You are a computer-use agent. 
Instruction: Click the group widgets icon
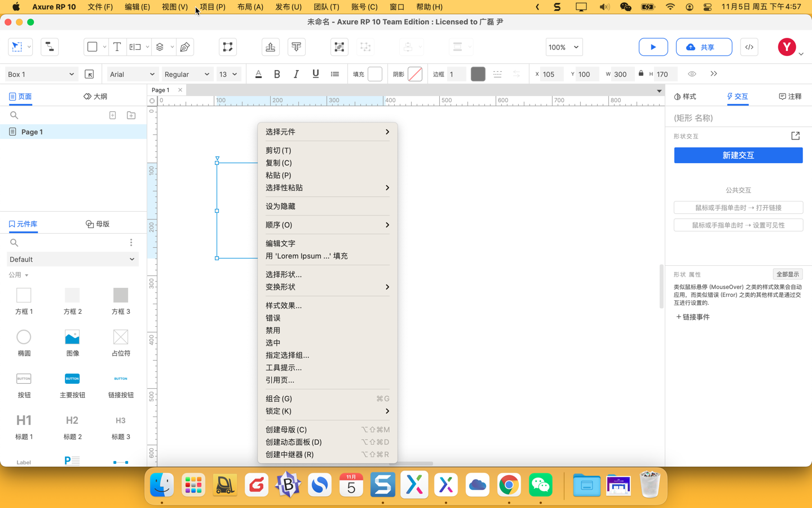pos(339,47)
